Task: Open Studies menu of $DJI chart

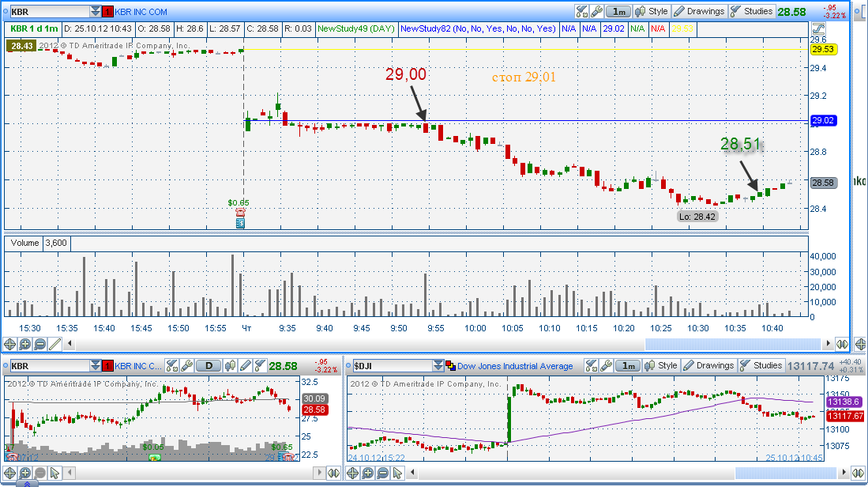Action: [x=761, y=366]
